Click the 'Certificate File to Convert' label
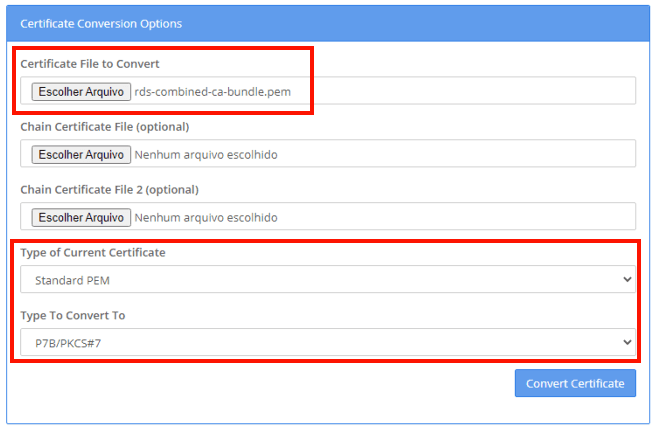Viewport: 657px width, 432px height. click(x=90, y=64)
